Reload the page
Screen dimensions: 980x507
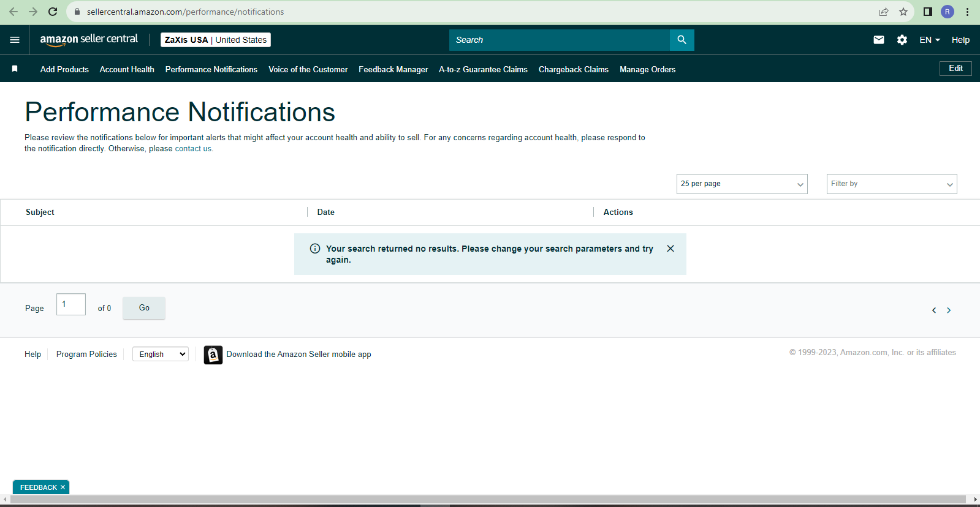coord(53,12)
